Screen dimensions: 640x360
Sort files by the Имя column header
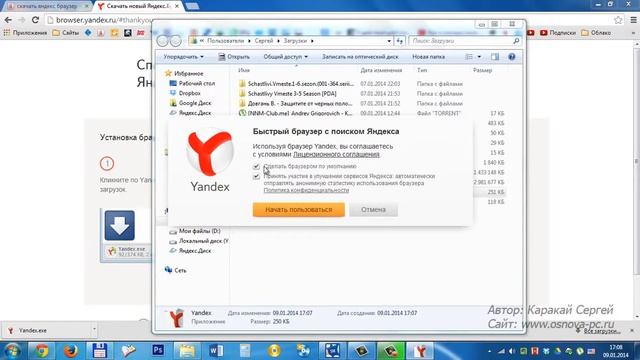244,70
